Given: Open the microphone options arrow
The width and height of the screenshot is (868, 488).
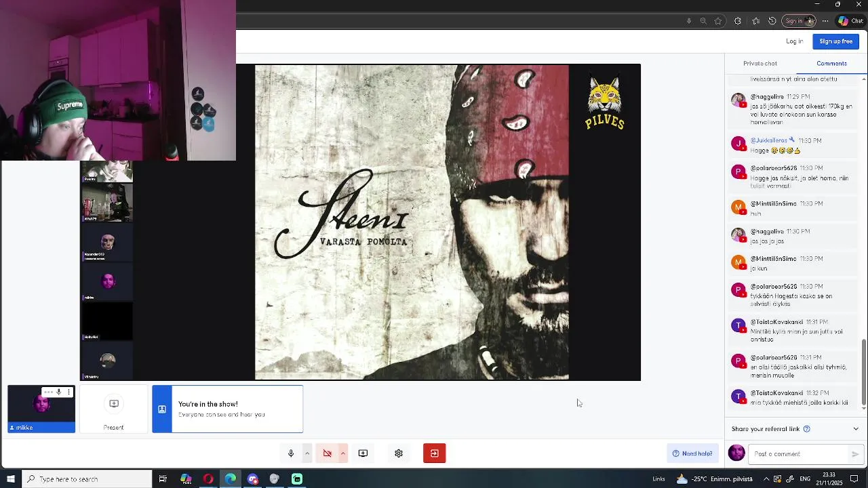Looking at the screenshot, I should (x=307, y=453).
